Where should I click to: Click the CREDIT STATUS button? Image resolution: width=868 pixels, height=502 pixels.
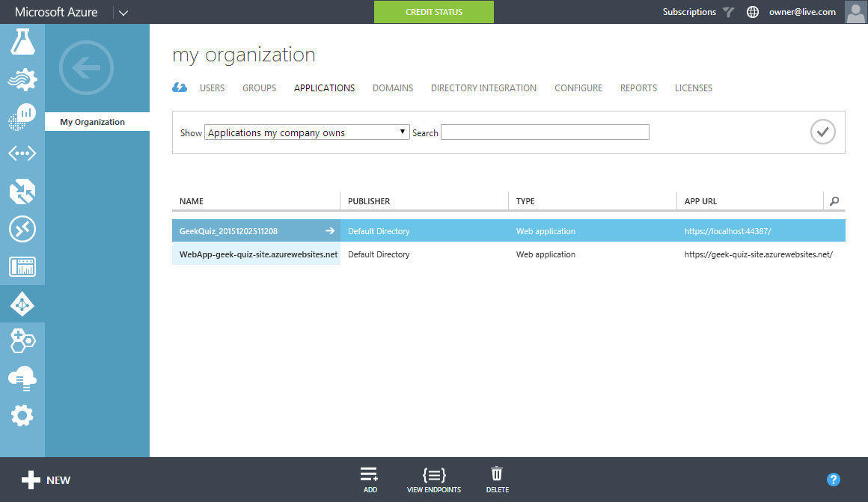click(434, 12)
